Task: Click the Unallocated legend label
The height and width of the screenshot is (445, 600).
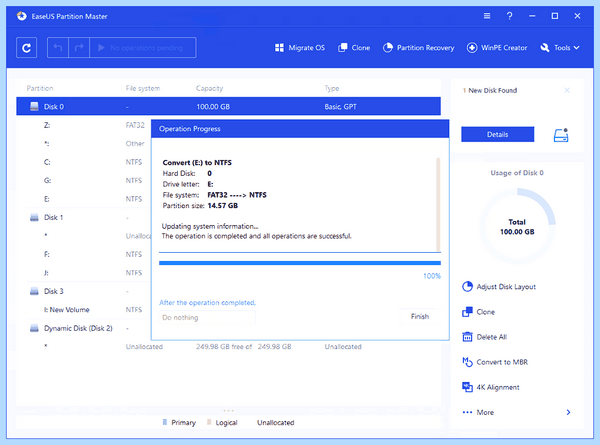Action: click(x=276, y=422)
